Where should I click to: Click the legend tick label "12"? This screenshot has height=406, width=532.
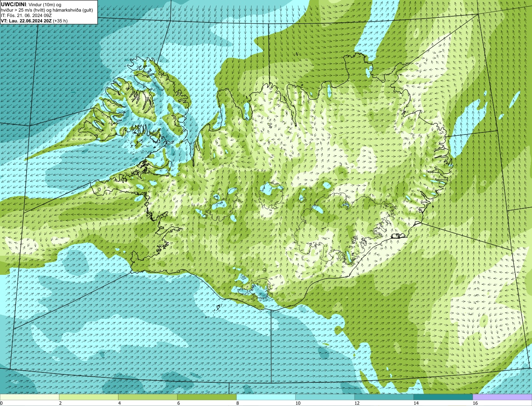pyautogui.click(x=357, y=403)
